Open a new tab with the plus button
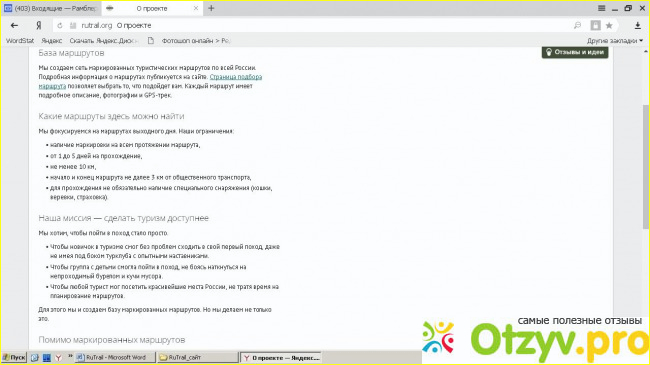 (211, 8)
